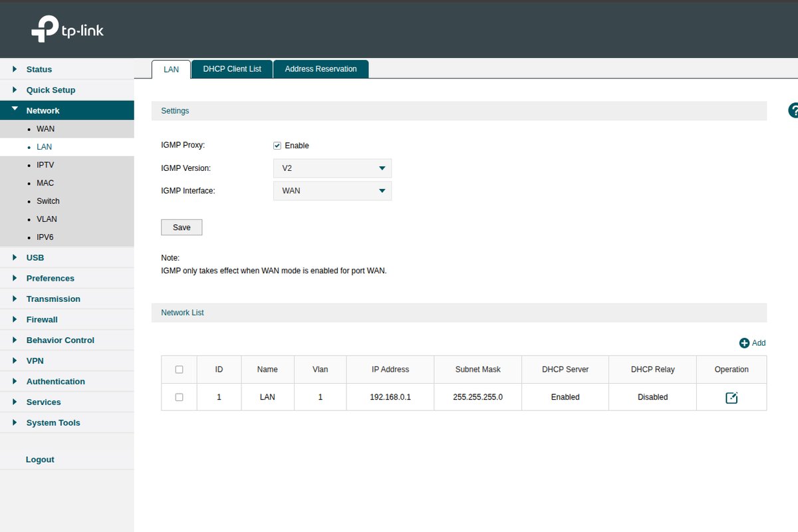
Task: Expand the Transmission section
Action: pos(66,299)
